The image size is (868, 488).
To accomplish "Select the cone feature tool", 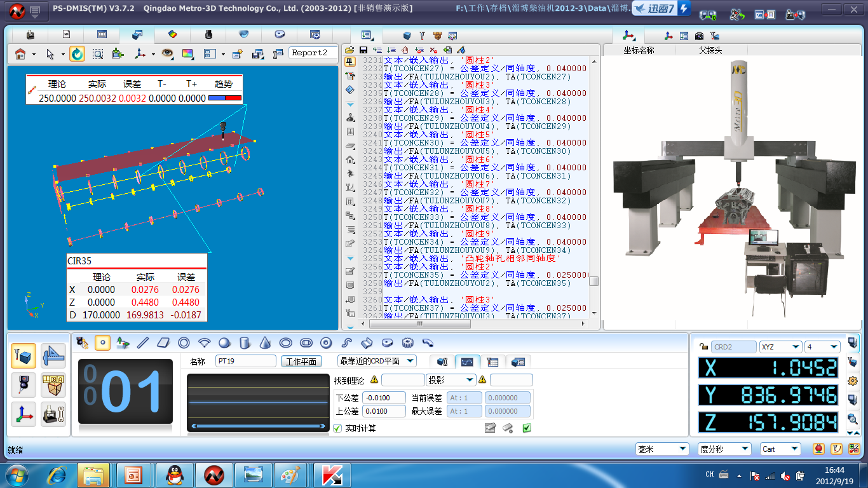I will point(265,342).
